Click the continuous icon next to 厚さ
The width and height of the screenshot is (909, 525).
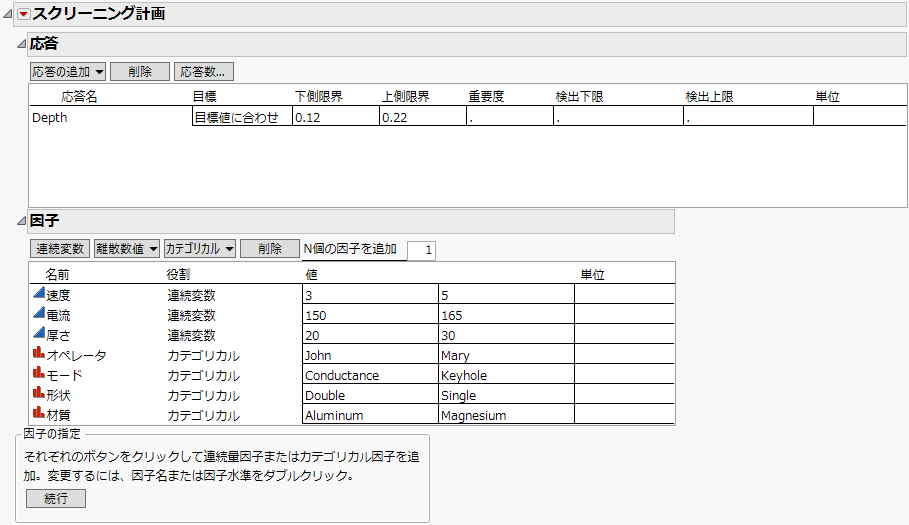(39, 333)
